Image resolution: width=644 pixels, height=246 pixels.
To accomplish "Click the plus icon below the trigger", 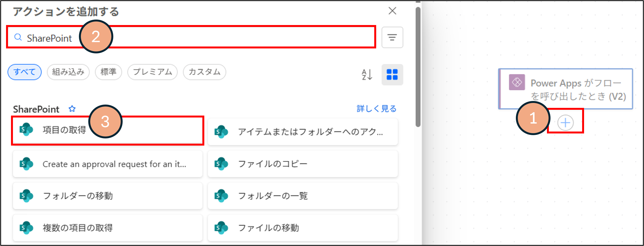I will tap(565, 122).
